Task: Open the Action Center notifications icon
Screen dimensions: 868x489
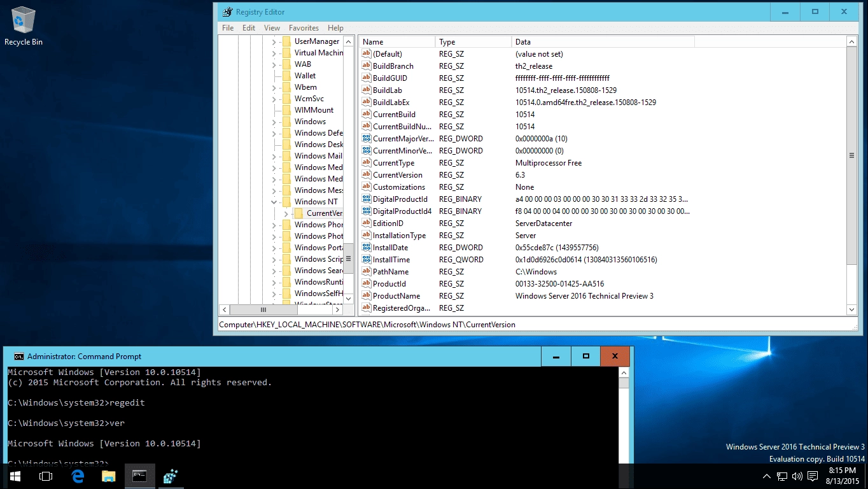Action: coord(813,476)
